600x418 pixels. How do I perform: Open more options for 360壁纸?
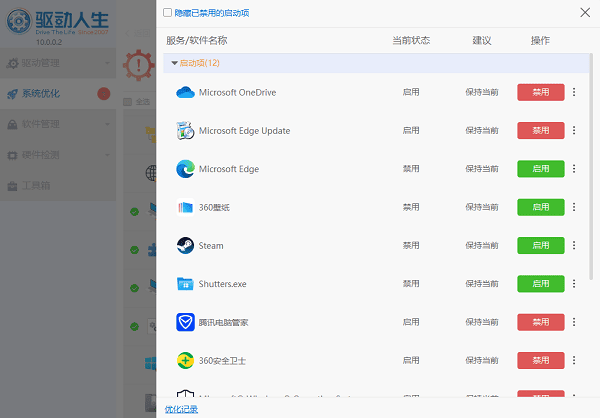point(574,207)
